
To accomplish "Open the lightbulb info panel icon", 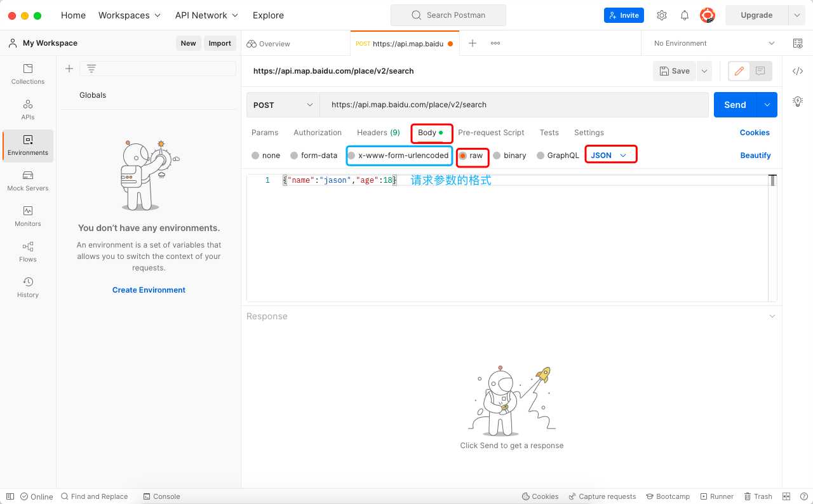I will pos(798,101).
